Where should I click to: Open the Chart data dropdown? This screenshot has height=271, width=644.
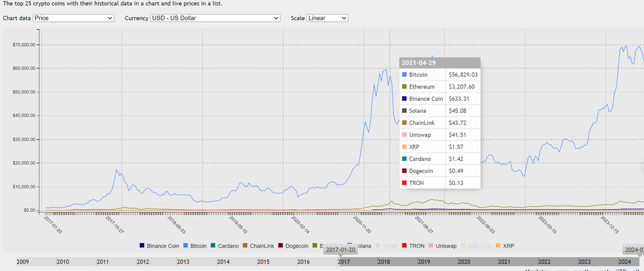point(74,18)
